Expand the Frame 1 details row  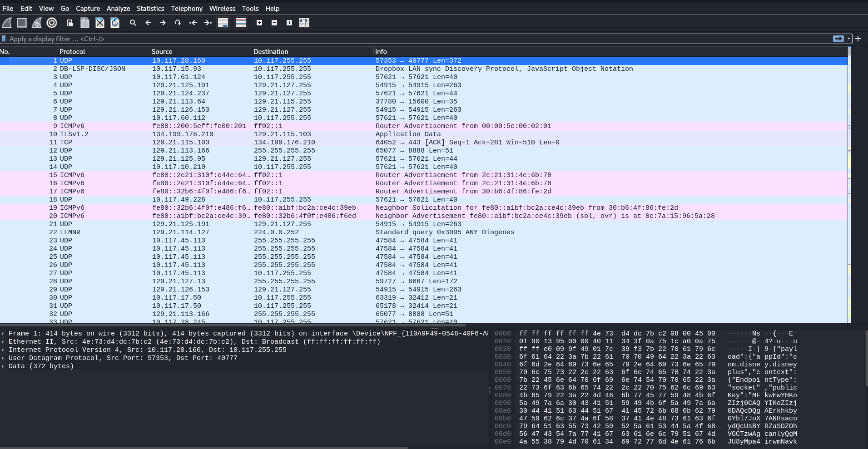click(3, 334)
